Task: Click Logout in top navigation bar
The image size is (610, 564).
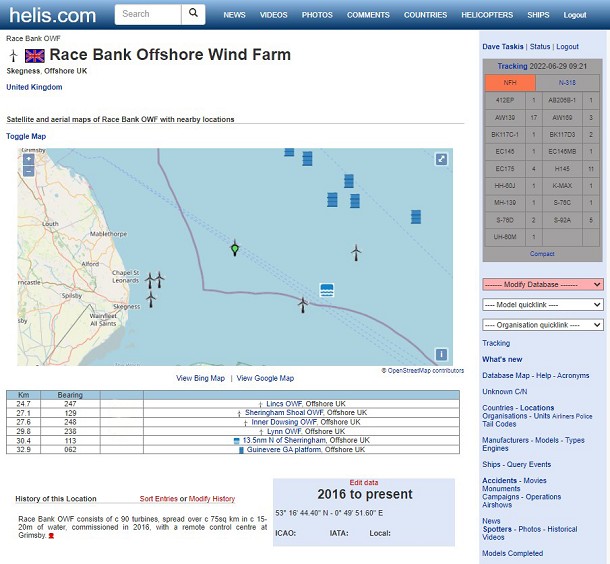Action: (x=575, y=15)
